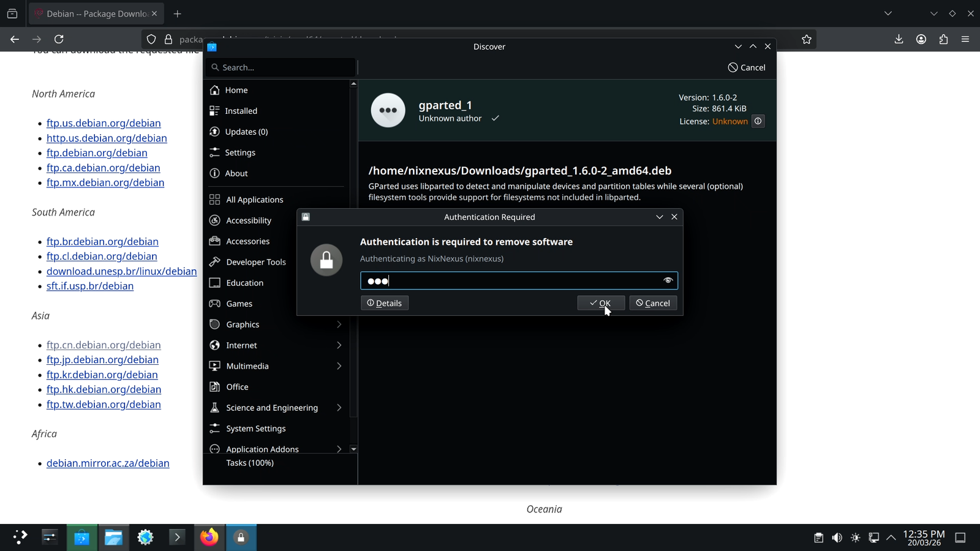This screenshot has width=980, height=551.
Task: Close the Debian Package Download tab
Action: pos(154,13)
